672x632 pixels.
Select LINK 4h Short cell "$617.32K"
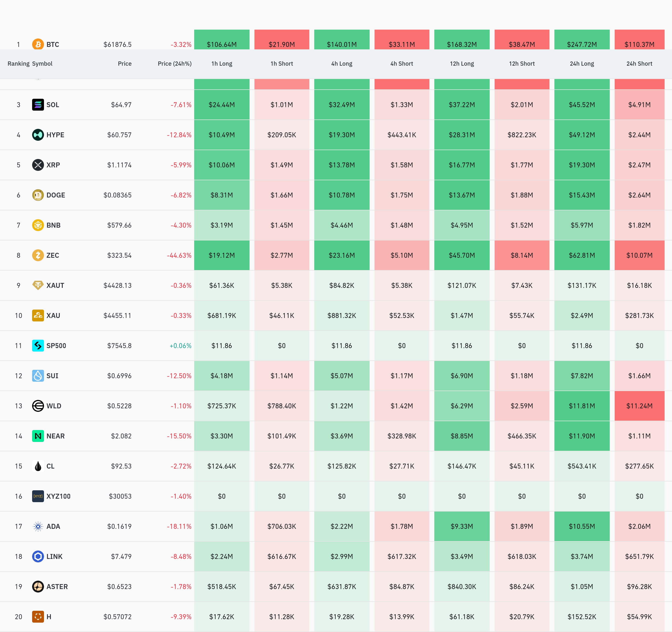click(x=401, y=556)
